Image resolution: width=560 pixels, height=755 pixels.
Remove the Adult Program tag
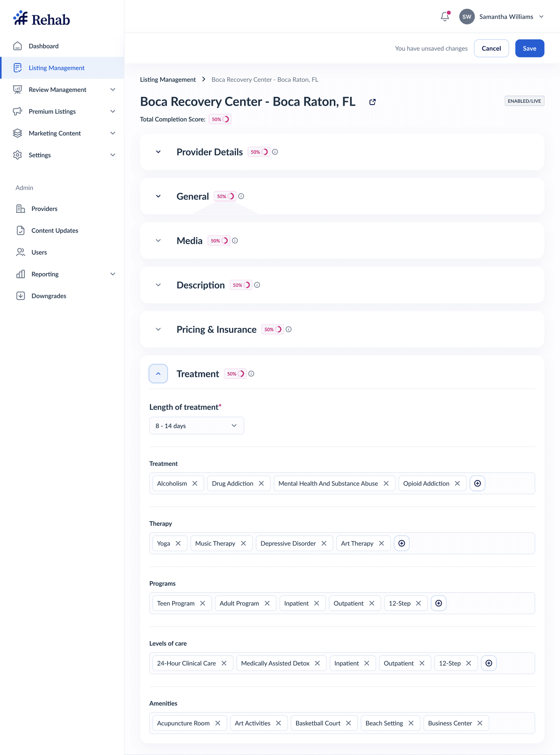(x=267, y=603)
